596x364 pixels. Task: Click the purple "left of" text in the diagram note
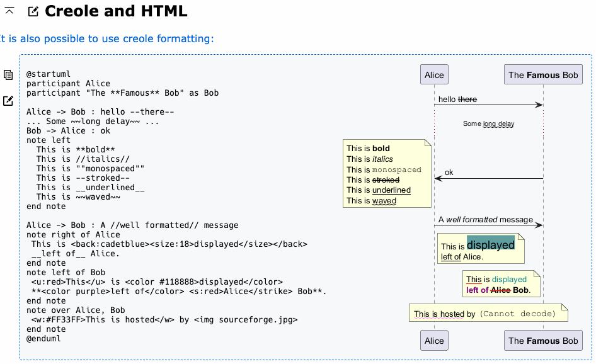tap(478, 290)
